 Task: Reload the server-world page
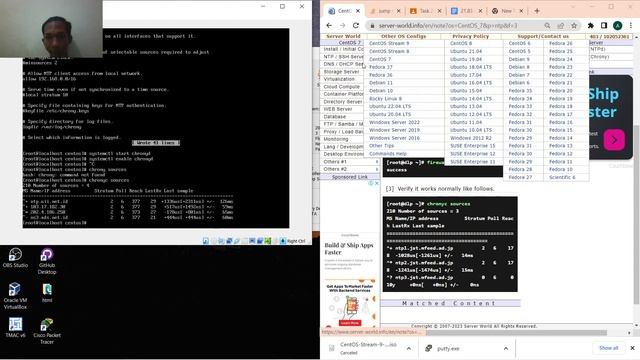pyautogui.click(x=356, y=25)
